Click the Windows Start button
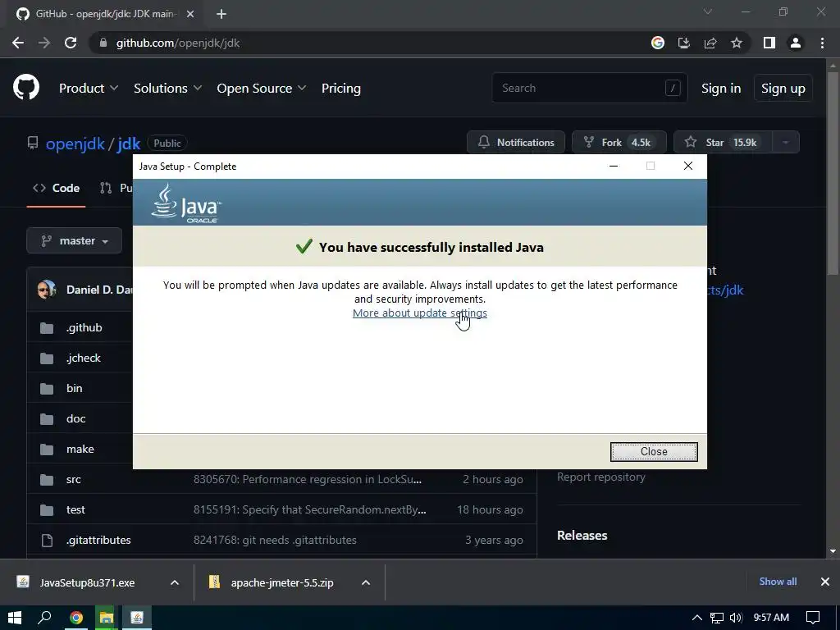Viewport: 840px width, 630px height. [x=15, y=618]
